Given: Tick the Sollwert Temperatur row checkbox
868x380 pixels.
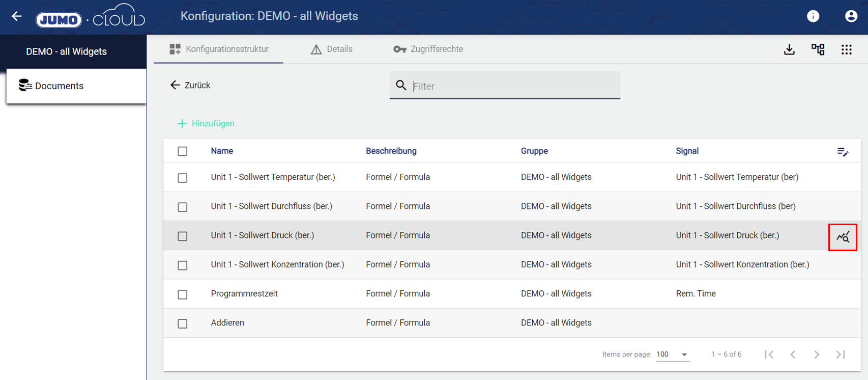Looking at the screenshot, I should (183, 178).
